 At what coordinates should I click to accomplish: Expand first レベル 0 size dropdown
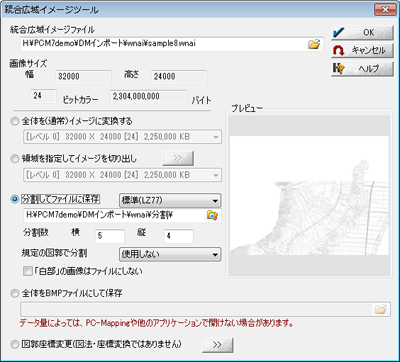click(122, 137)
